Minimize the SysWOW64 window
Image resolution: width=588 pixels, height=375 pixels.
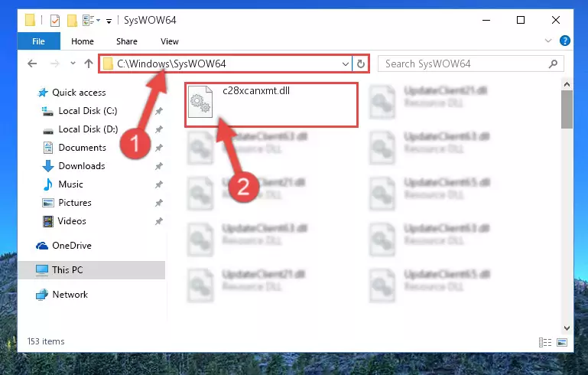(x=486, y=20)
